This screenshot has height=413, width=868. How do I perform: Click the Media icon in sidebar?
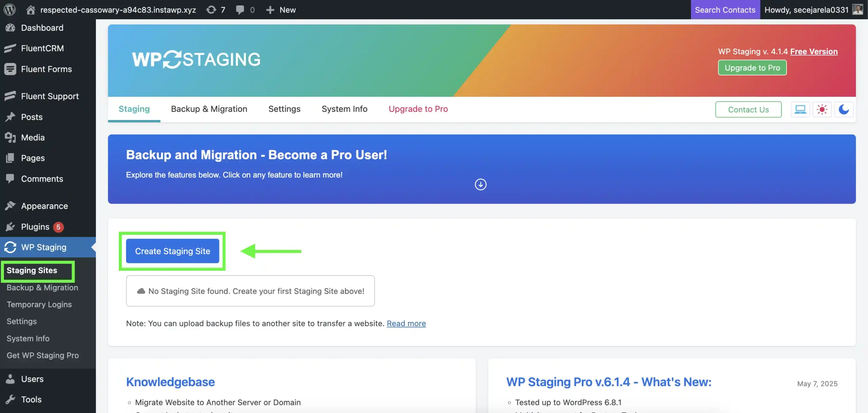pos(10,137)
